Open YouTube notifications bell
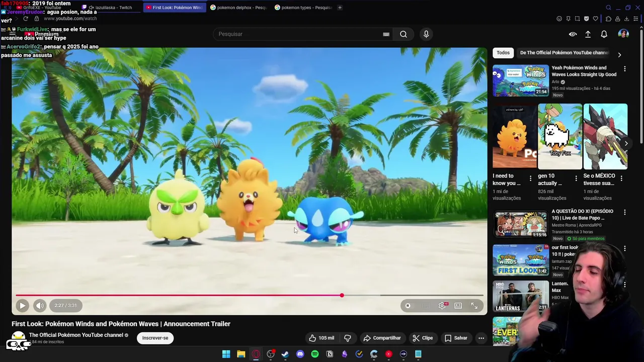 click(x=604, y=34)
